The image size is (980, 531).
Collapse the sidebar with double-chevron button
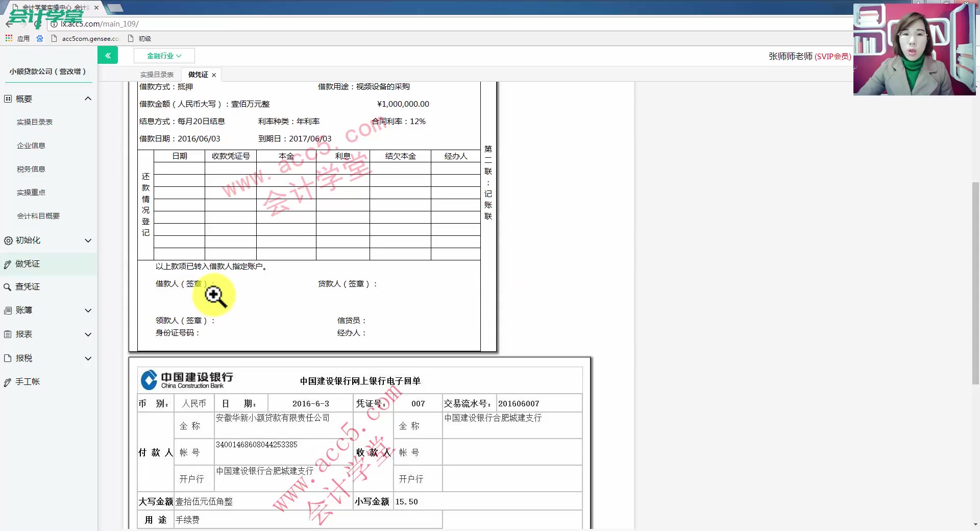pyautogui.click(x=108, y=55)
